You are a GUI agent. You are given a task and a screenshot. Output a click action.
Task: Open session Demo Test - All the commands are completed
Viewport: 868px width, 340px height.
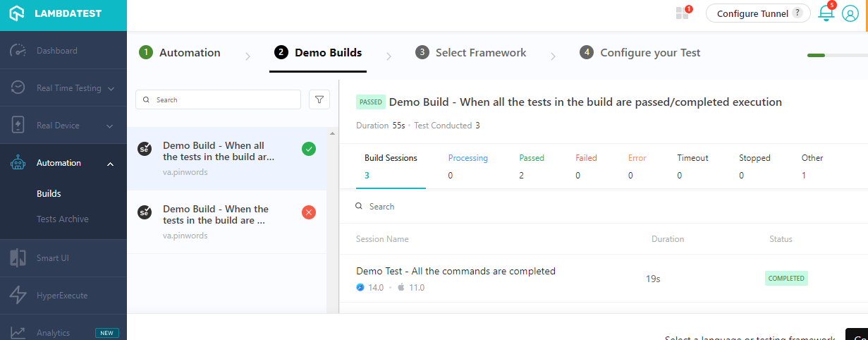coord(456,271)
